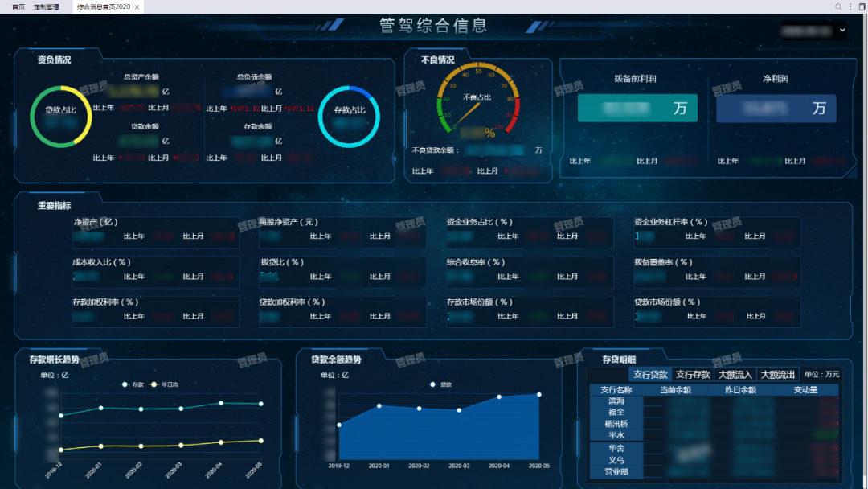Viewport: 868px width, 489px height.
Task: Select the 大额流入 tab
Action: (x=735, y=375)
